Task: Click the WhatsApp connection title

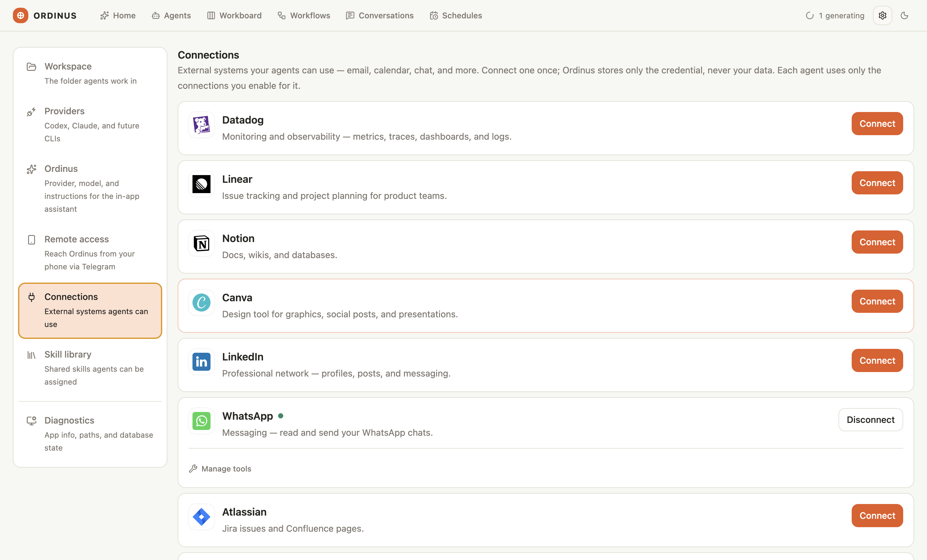Action: point(248,416)
